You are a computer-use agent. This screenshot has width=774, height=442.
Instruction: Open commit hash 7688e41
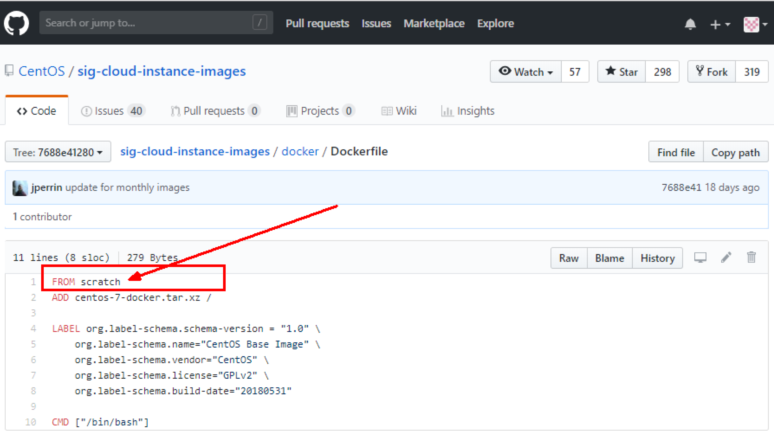[681, 187]
